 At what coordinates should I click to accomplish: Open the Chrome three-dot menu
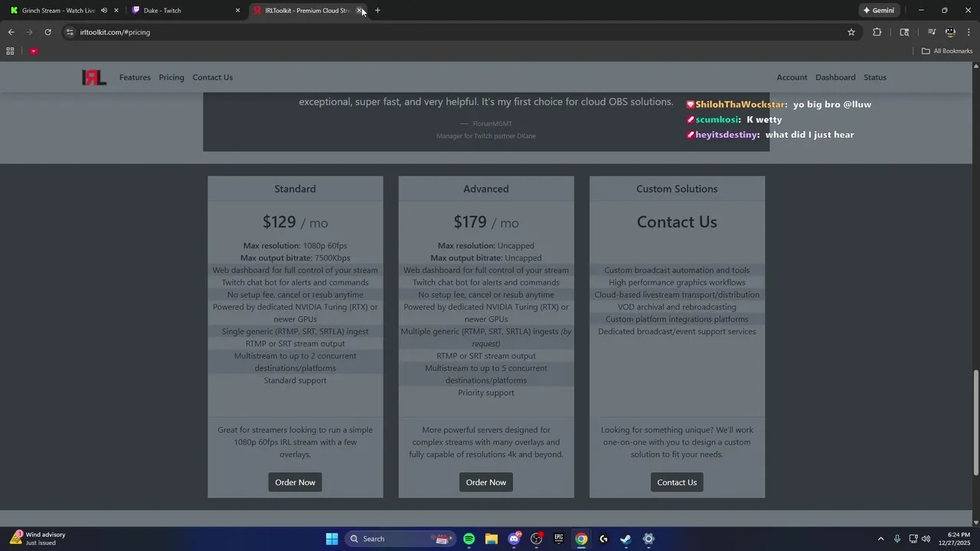pyautogui.click(x=969, y=32)
